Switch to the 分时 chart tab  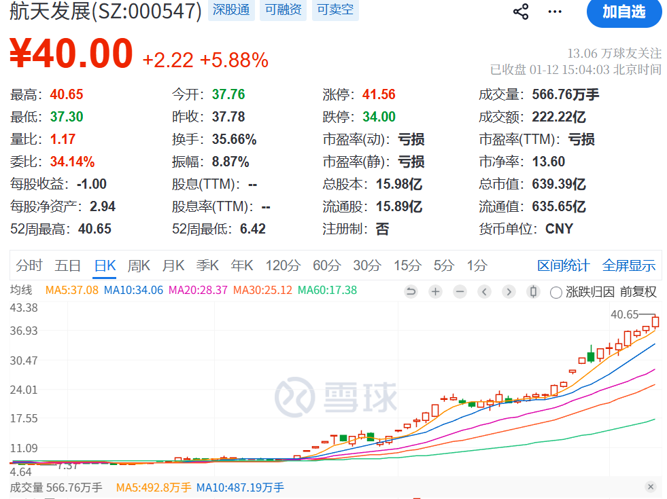[x=29, y=265]
